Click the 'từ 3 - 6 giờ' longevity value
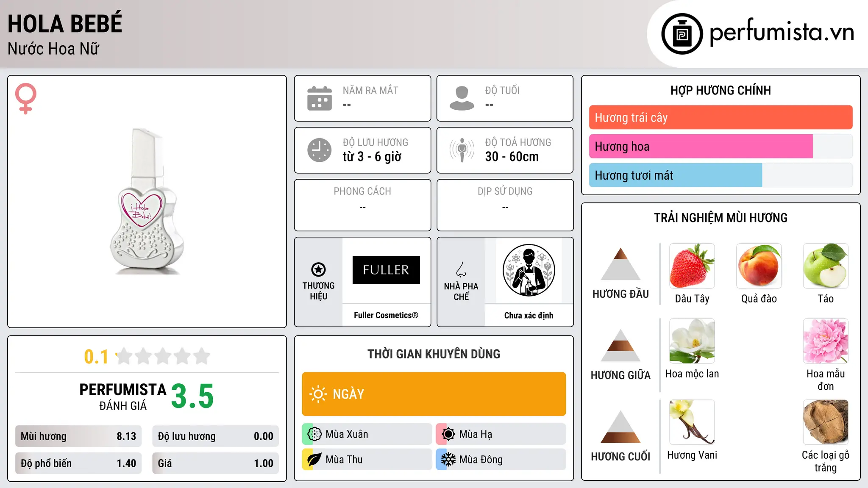Screen dimensions: 868x488 (x=372, y=156)
